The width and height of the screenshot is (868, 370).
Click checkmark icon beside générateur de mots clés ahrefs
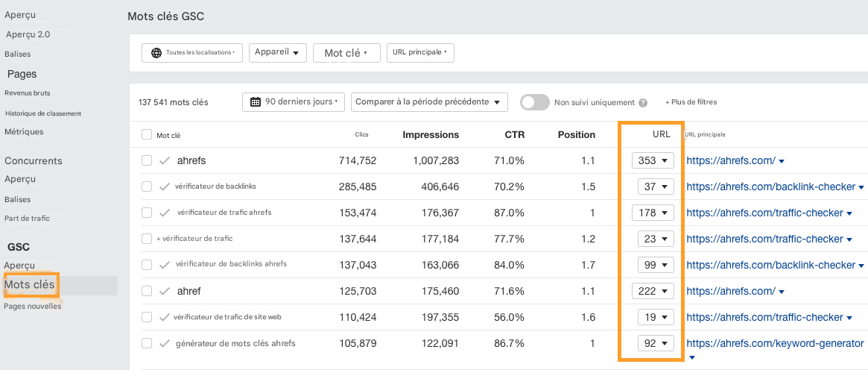pos(165,343)
